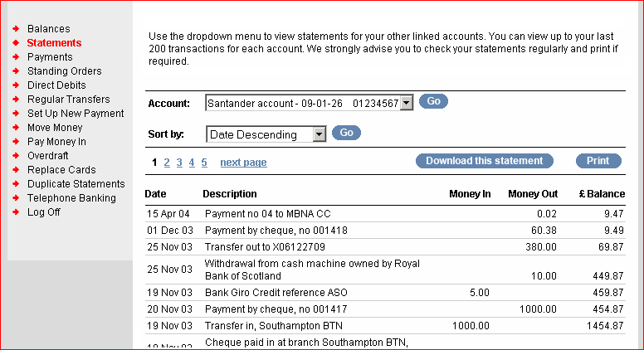The height and width of the screenshot is (350, 644).
Task: Go to statement page 3
Action: pos(179,163)
